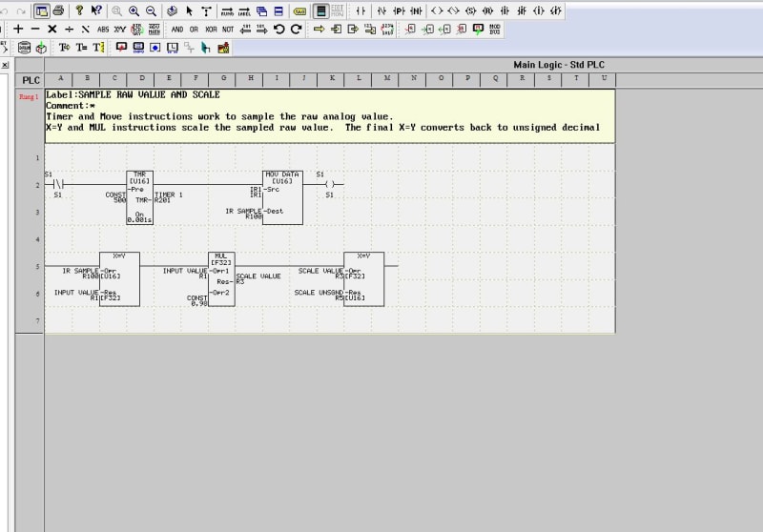Click the zoom out magnifier icon

pos(151,10)
